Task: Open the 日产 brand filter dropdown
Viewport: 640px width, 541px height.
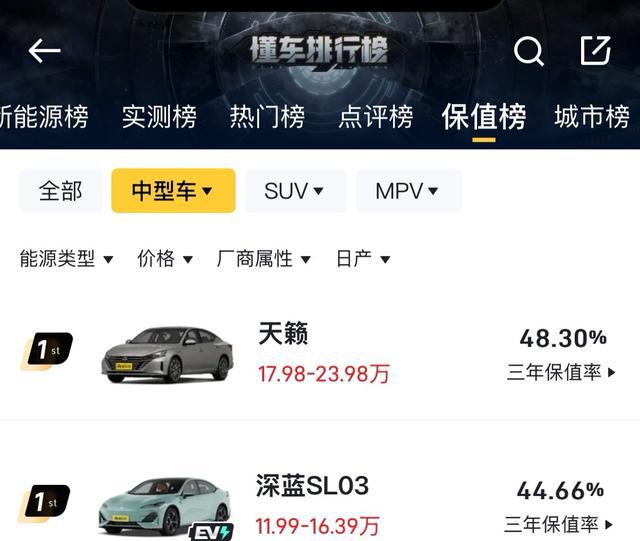Action: pyautogui.click(x=363, y=259)
